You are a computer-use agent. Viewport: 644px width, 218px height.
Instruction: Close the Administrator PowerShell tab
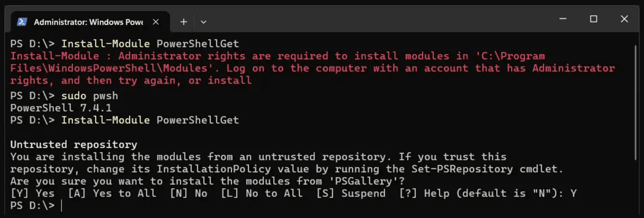pyautogui.click(x=156, y=22)
